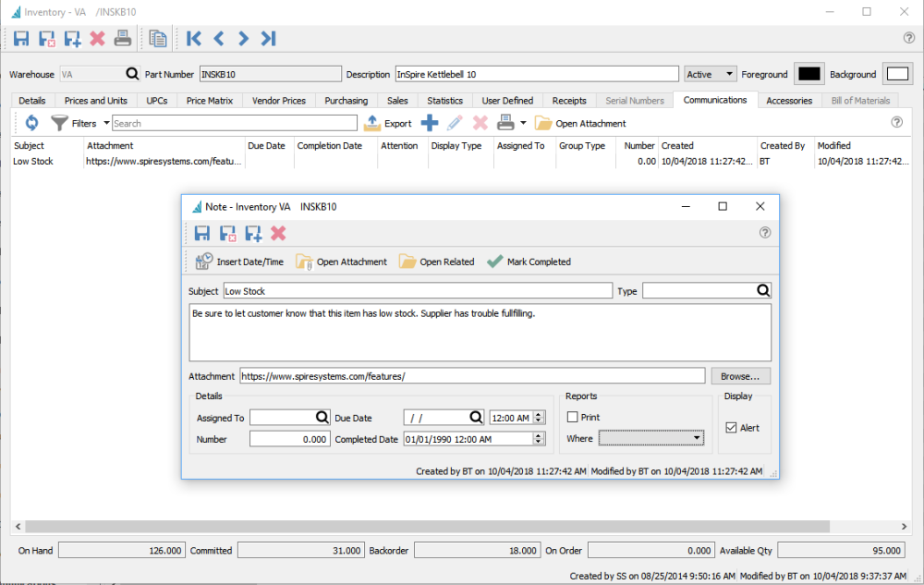Click the note body text area
Image resolution: width=924 pixels, height=585 pixels.
point(480,333)
